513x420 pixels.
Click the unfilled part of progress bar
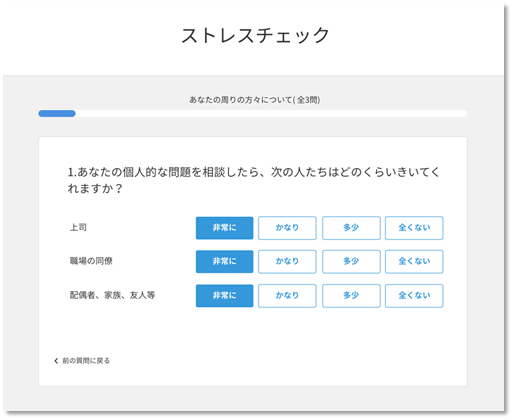click(271, 114)
